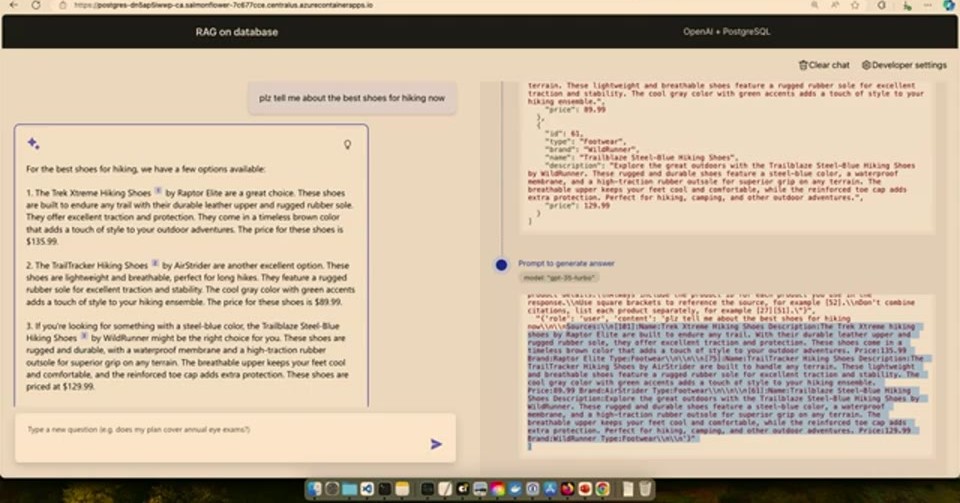Click the browser back arrow

pyautogui.click(x=13, y=5)
